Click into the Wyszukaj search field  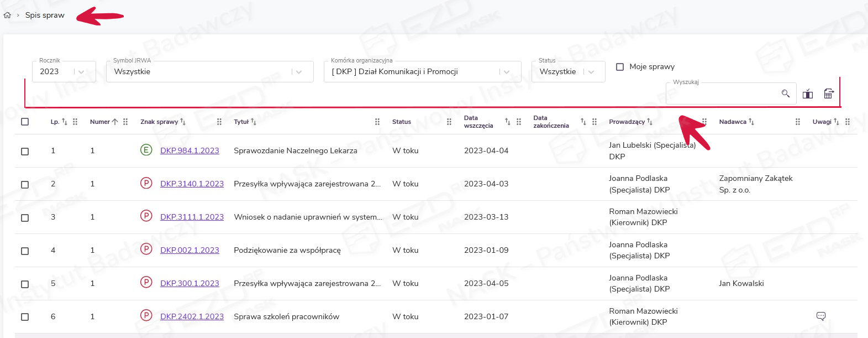pos(721,93)
